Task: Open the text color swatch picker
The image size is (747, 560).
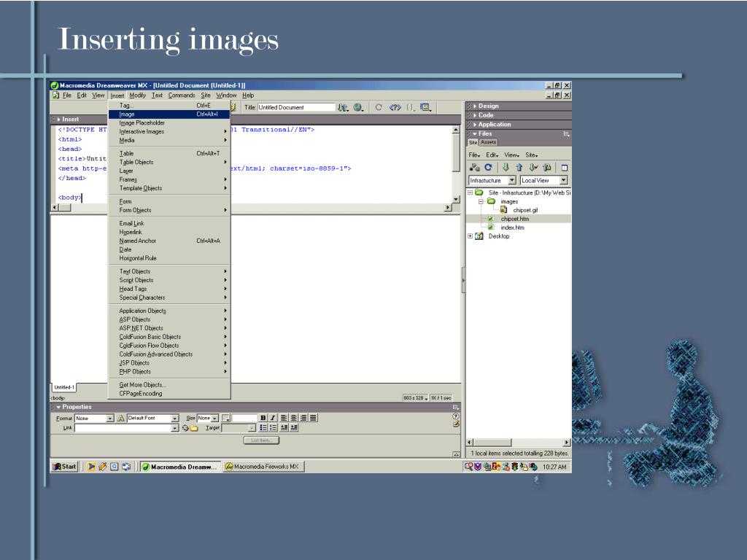Action: pos(226,418)
